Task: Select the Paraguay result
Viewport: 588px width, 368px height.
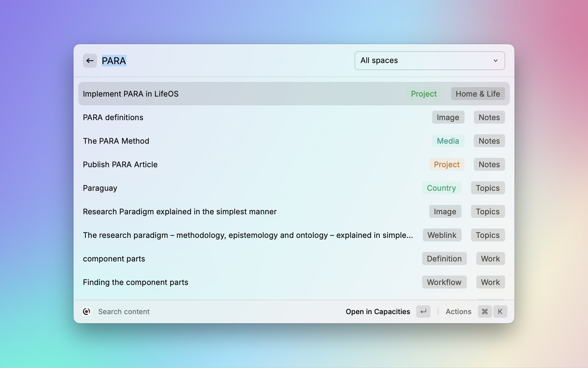Action: pyautogui.click(x=100, y=188)
